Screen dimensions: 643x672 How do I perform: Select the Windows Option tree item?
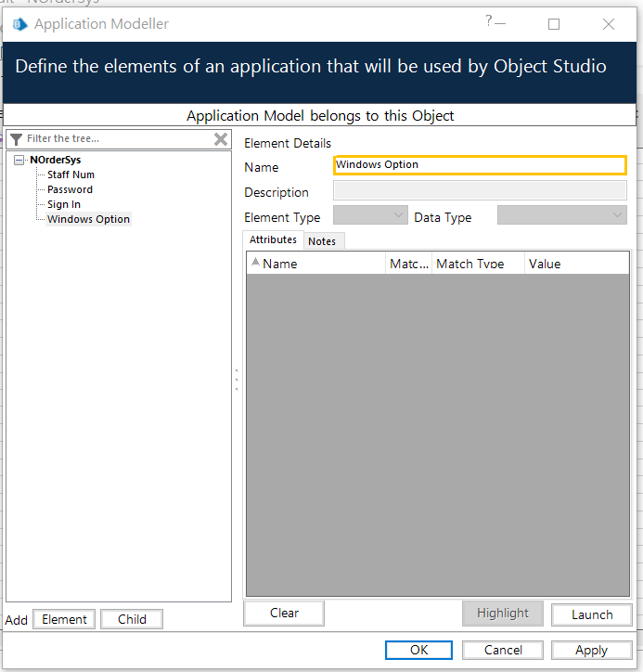click(x=88, y=219)
